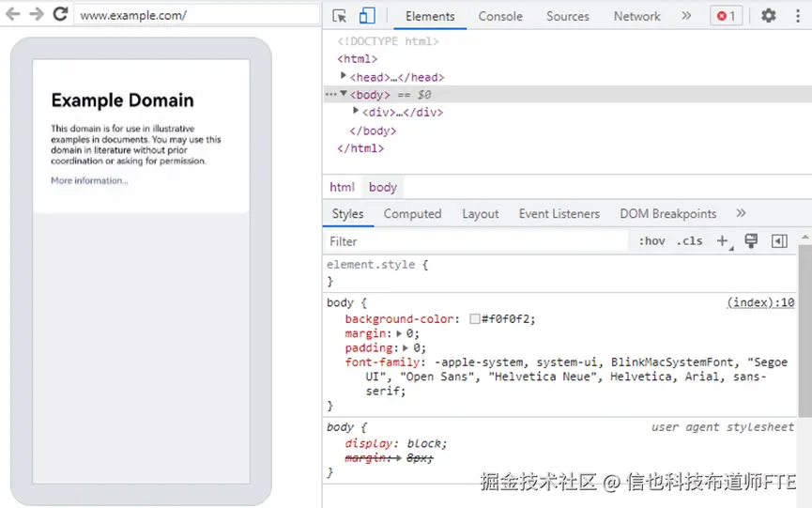The height and width of the screenshot is (508, 812).
Task: Select body in the breadcrumb
Action: pyautogui.click(x=383, y=187)
